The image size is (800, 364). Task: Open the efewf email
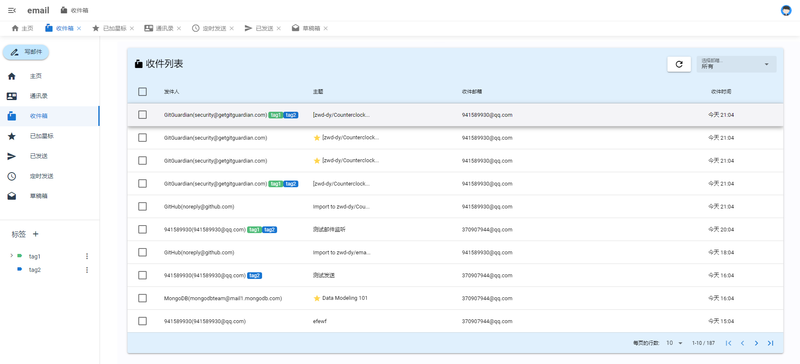tap(319, 321)
